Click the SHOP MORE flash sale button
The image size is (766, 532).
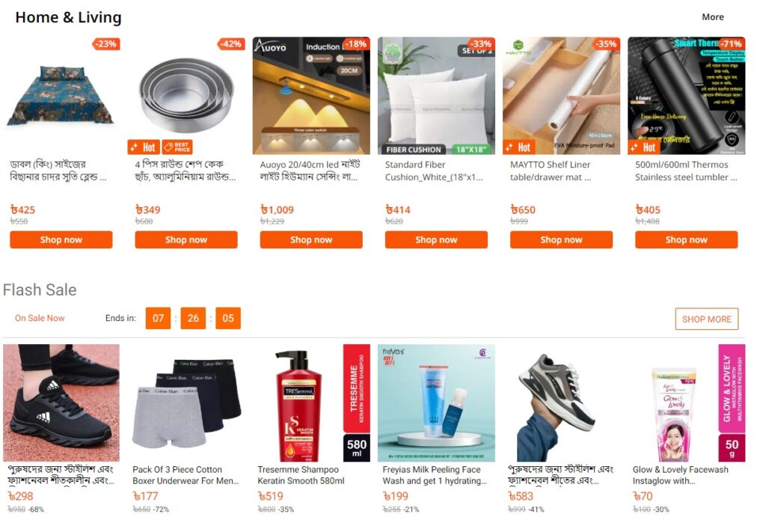tap(706, 319)
